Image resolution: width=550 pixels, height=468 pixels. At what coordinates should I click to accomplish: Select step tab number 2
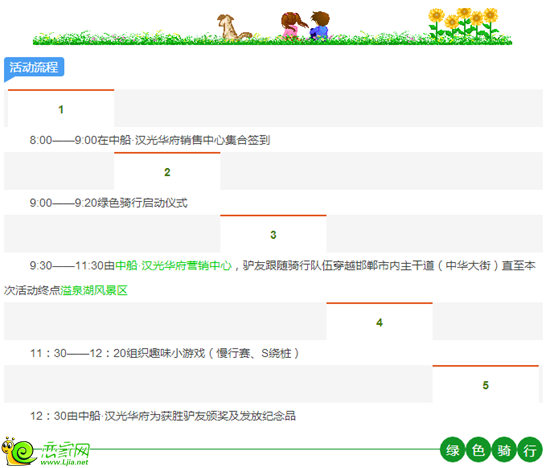[167, 171]
